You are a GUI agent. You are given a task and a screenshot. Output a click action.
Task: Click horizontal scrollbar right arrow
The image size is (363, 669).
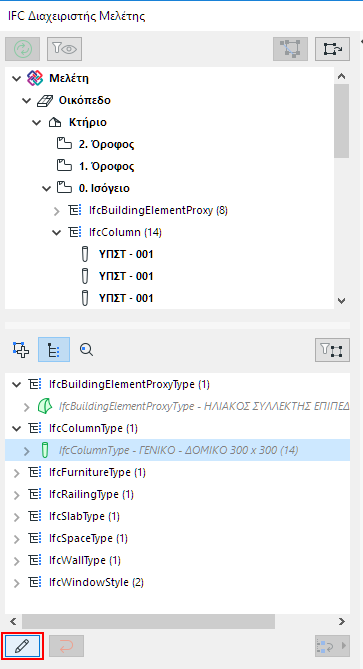coord(342,621)
